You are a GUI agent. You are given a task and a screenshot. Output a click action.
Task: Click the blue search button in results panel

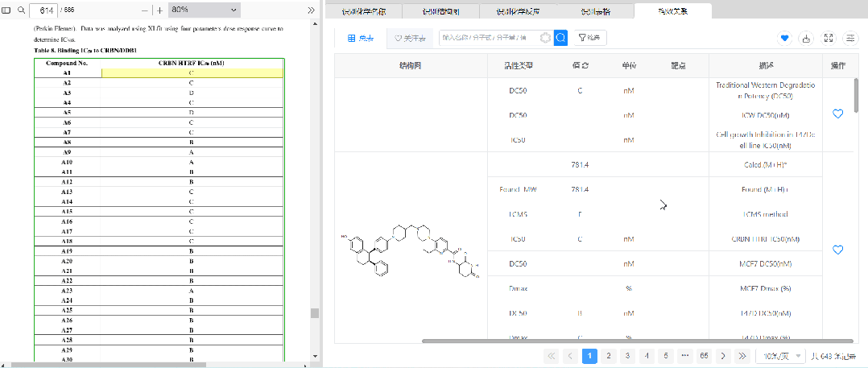point(560,38)
